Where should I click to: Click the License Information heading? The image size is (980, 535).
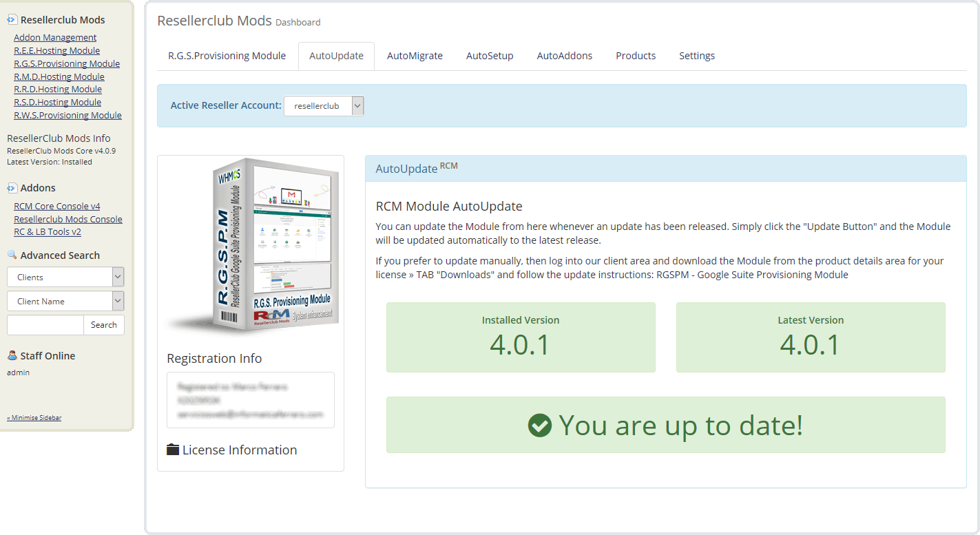[240, 450]
